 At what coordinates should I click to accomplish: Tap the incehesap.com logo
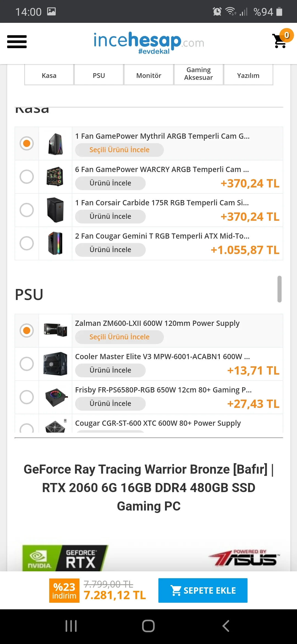[149, 43]
